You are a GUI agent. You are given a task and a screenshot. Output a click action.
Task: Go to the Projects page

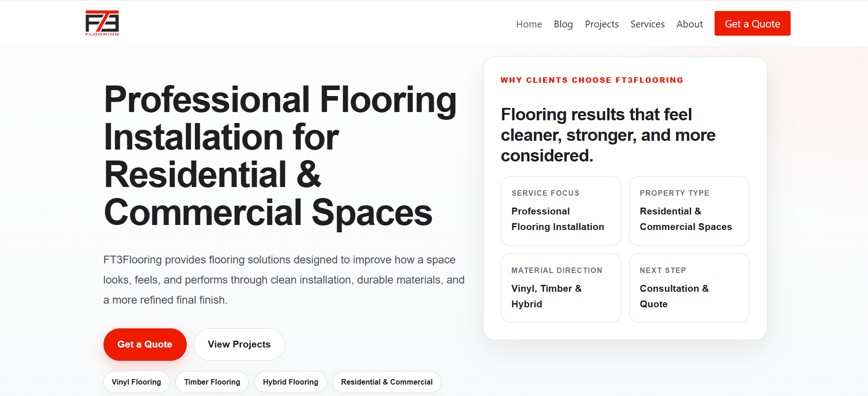pos(602,24)
